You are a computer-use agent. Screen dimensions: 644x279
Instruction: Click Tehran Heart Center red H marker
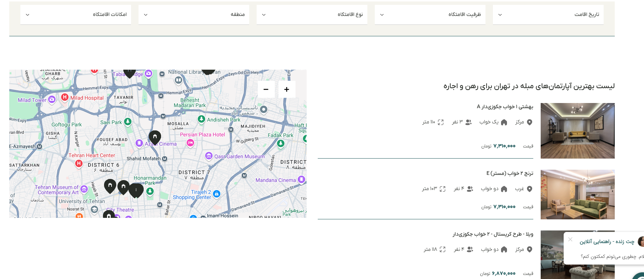(79, 163)
